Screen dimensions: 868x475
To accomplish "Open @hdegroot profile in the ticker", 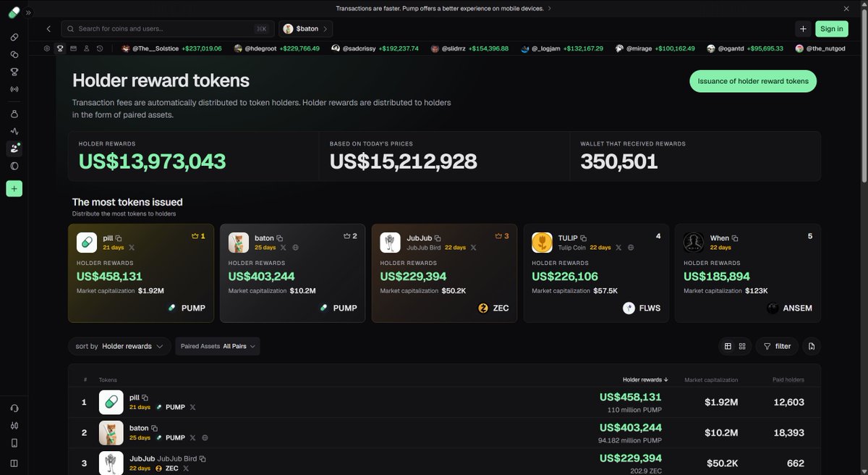I will tap(278, 49).
